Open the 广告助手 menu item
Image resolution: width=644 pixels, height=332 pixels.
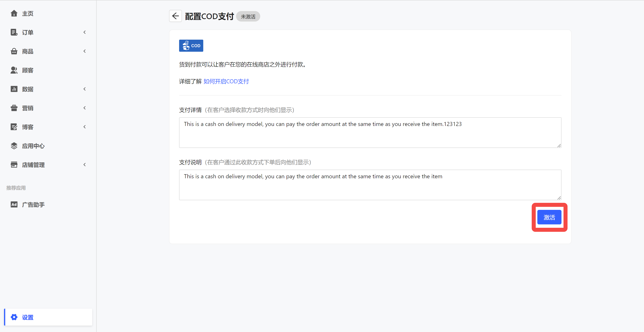(x=33, y=204)
